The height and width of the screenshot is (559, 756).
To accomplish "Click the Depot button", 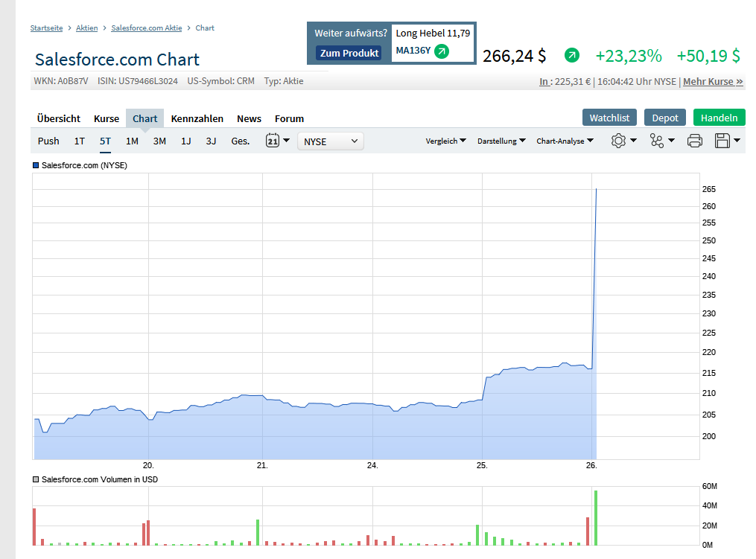I will point(665,118).
